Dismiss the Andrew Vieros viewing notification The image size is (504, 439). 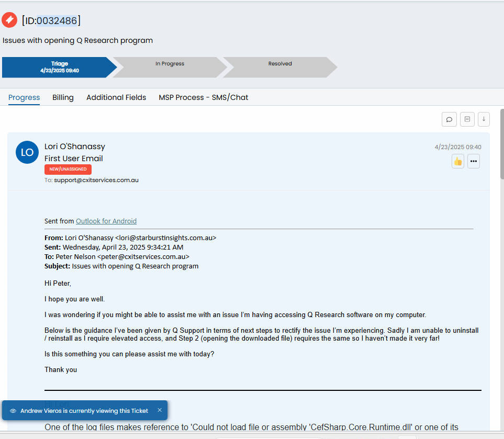(160, 410)
